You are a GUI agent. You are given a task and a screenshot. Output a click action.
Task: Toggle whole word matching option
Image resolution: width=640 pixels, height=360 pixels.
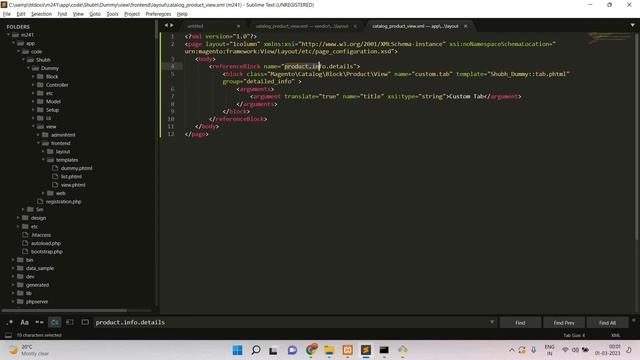point(39,322)
